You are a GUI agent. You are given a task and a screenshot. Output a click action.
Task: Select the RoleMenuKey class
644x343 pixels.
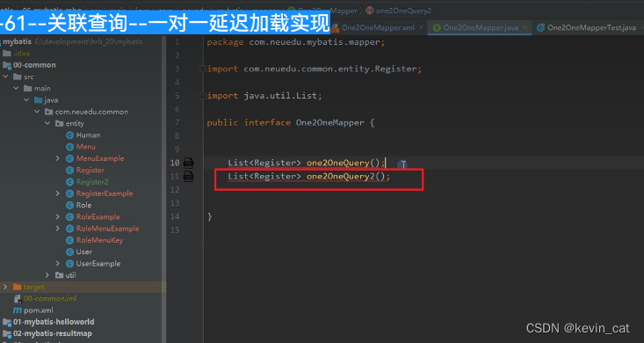point(99,240)
